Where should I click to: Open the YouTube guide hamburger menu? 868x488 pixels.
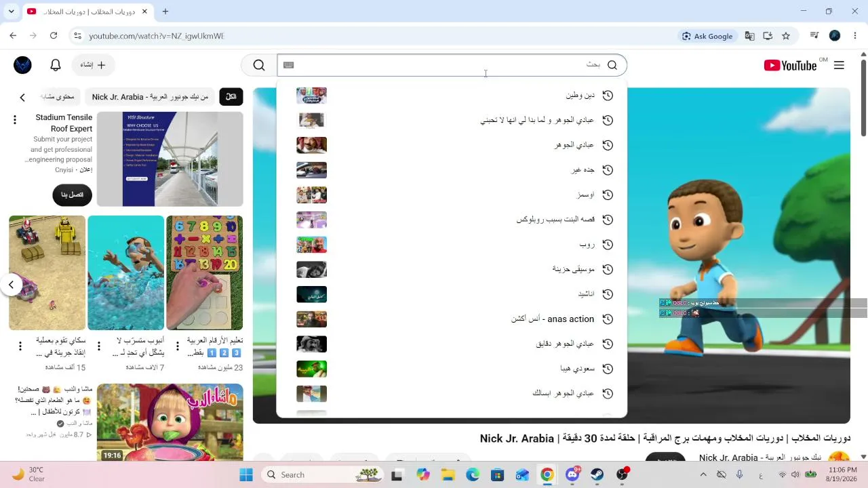point(839,65)
